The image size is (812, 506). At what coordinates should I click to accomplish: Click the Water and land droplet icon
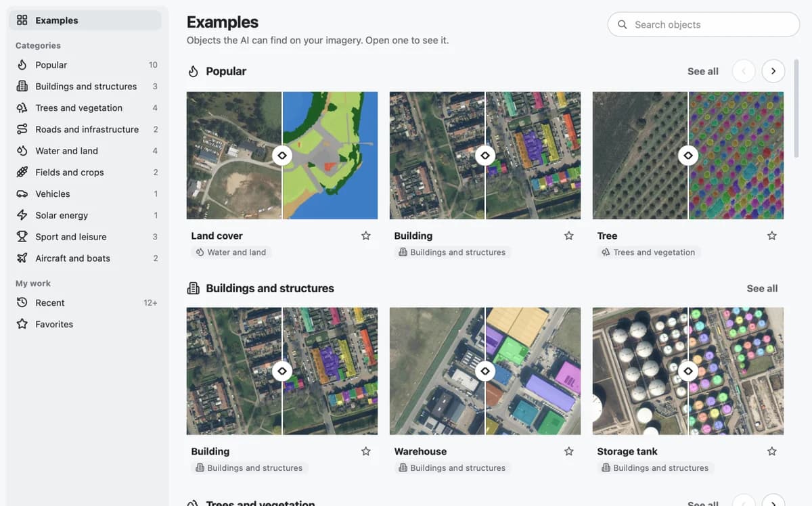[x=22, y=151]
